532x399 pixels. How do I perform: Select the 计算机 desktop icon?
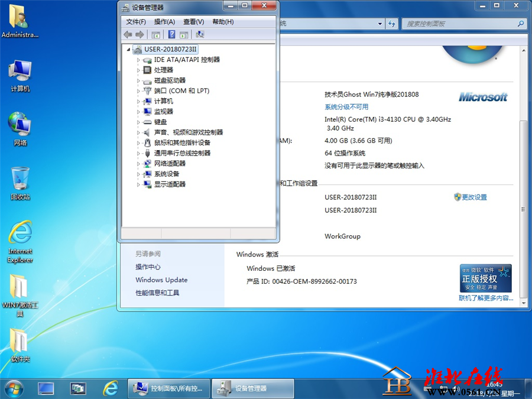20,76
